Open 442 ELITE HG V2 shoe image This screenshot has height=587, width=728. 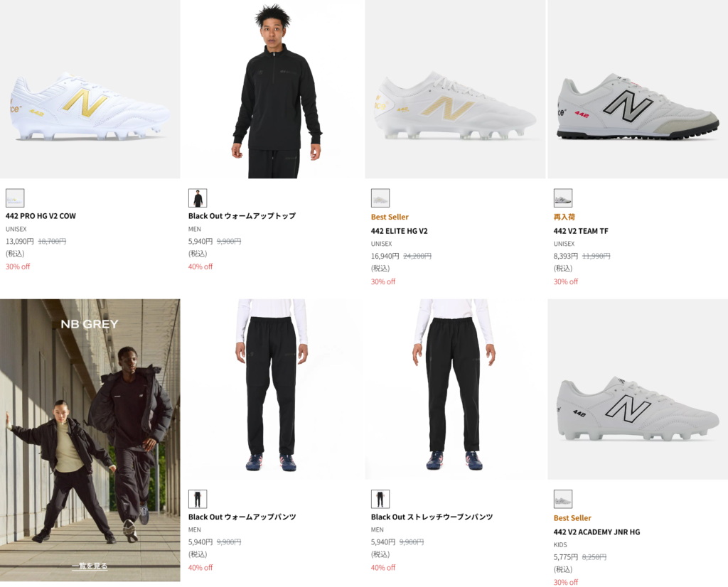coord(455,107)
